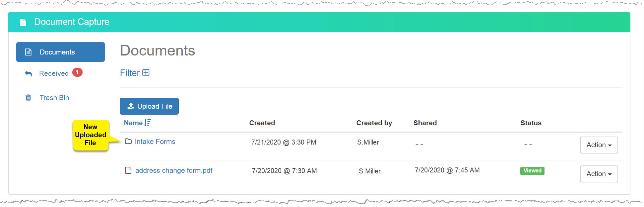Click the red notification badge on Received
Image resolution: width=644 pixels, height=207 pixels.
[x=77, y=72]
